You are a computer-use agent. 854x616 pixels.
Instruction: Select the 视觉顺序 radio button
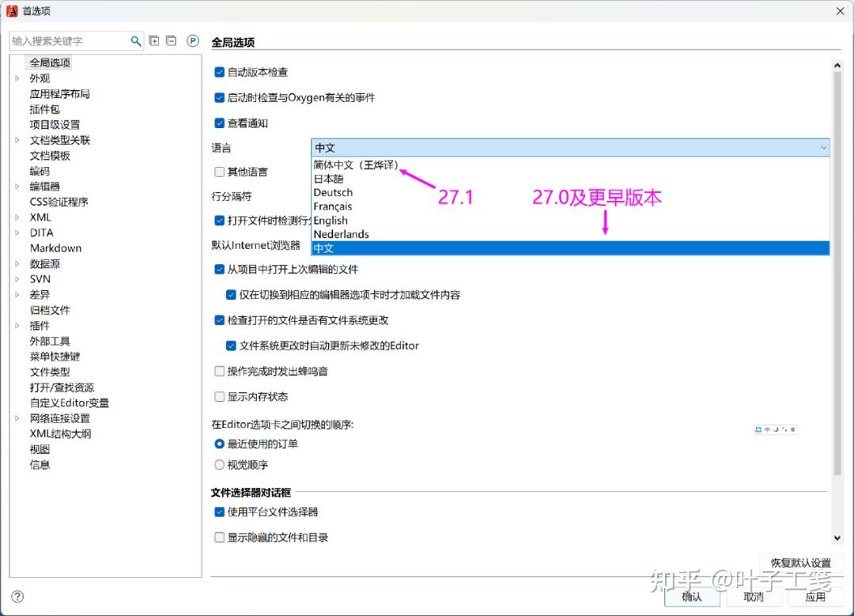tap(220, 465)
